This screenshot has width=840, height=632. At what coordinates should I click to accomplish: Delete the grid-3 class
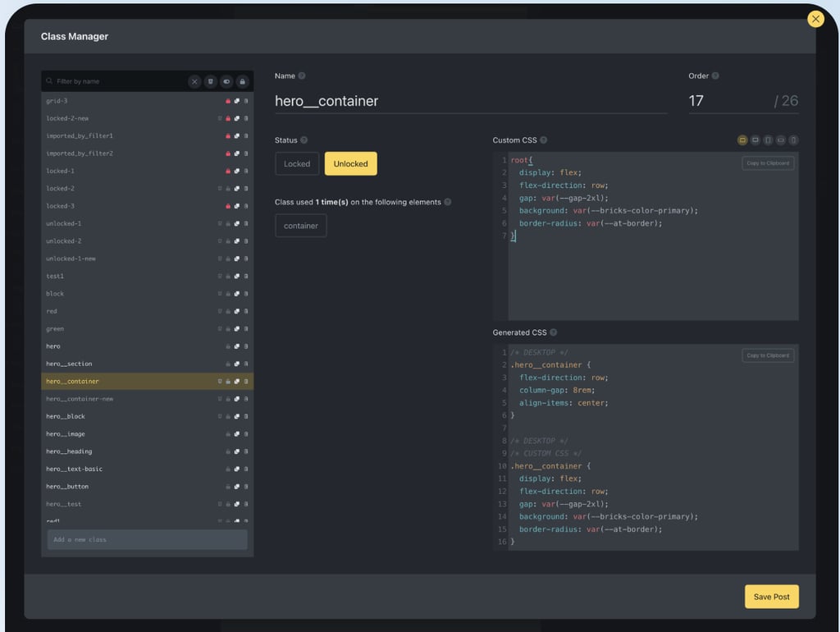(x=246, y=101)
